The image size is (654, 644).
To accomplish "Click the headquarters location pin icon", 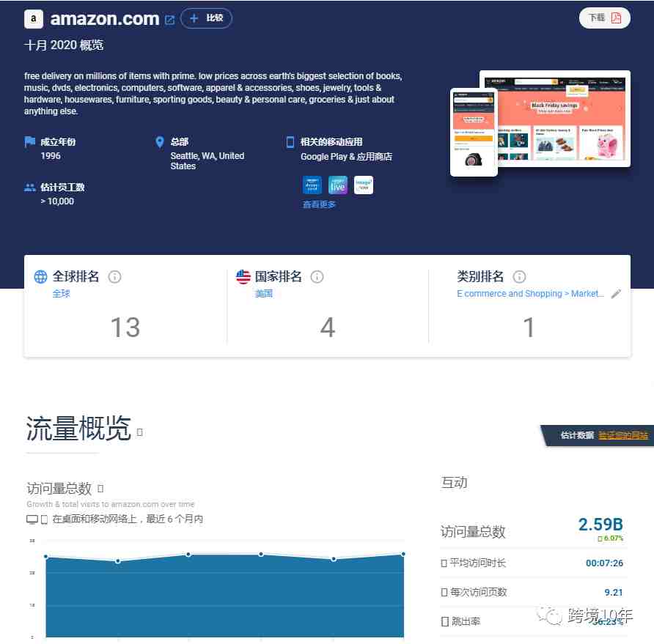I will point(159,142).
